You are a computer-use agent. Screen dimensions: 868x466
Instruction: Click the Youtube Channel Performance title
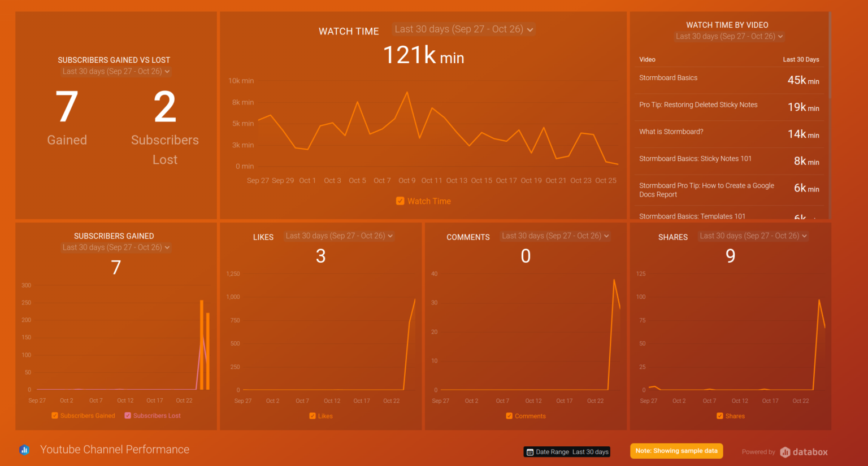click(x=114, y=449)
